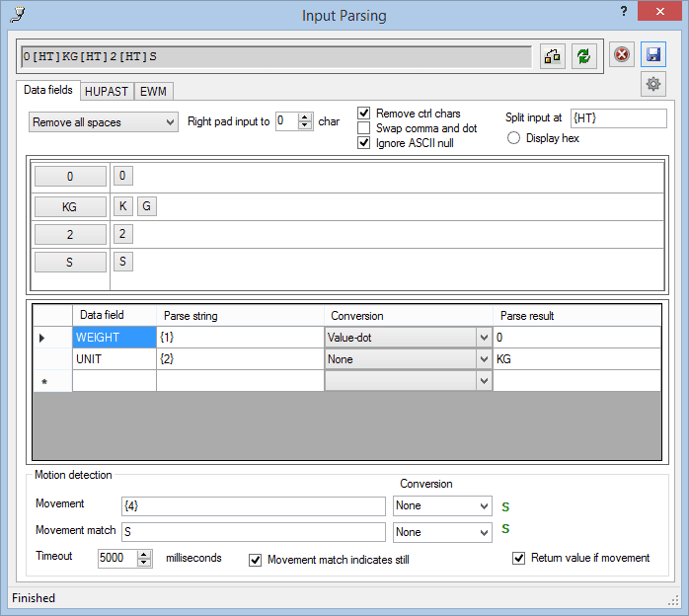Decrease the Right pad input value
This screenshot has height=616, width=689.
304,125
